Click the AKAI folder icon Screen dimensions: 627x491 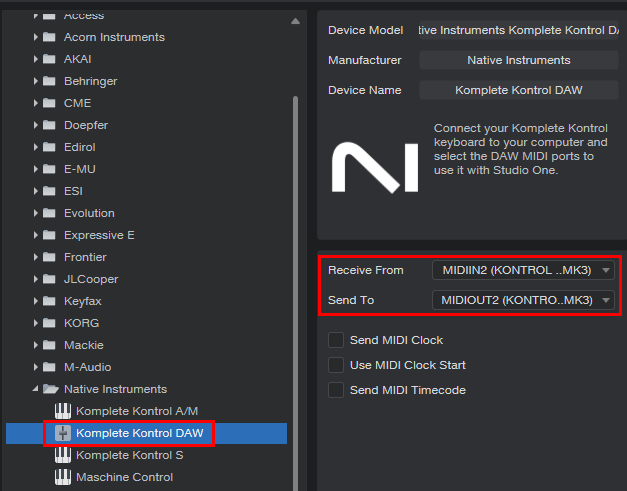click(x=49, y=59)
